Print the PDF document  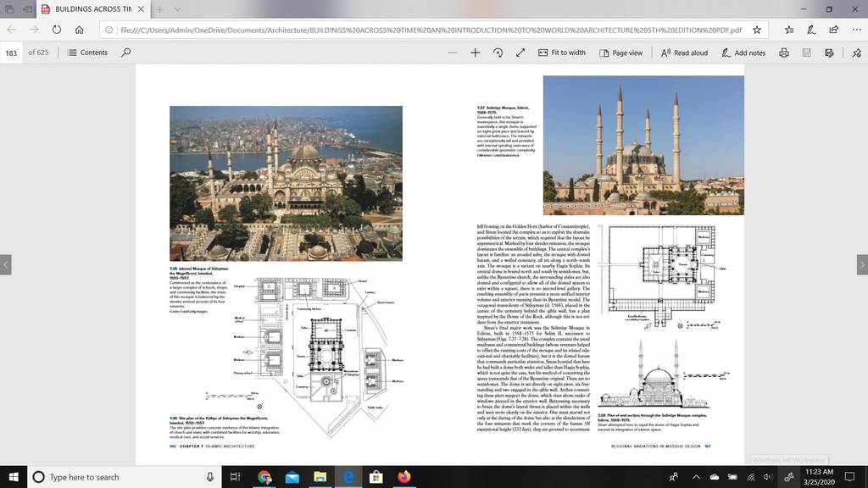pos(784,53)
